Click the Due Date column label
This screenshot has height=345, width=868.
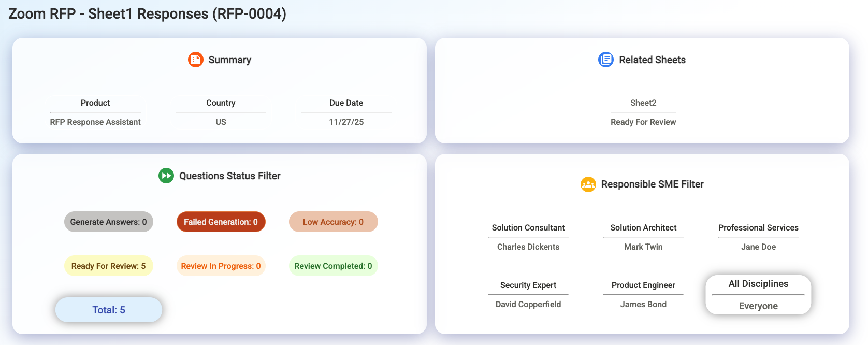point(346,103)
